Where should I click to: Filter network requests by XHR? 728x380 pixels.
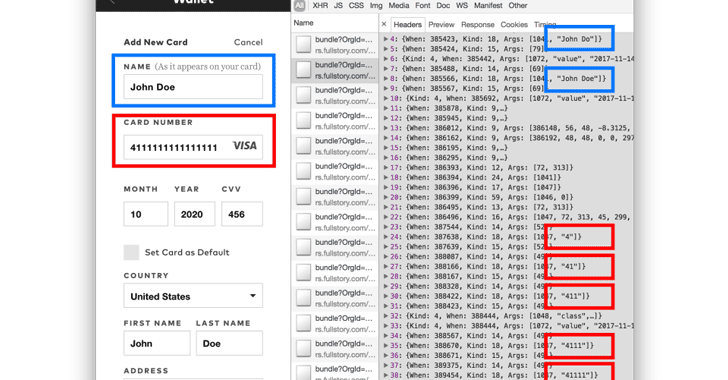(x=320, y=6)
